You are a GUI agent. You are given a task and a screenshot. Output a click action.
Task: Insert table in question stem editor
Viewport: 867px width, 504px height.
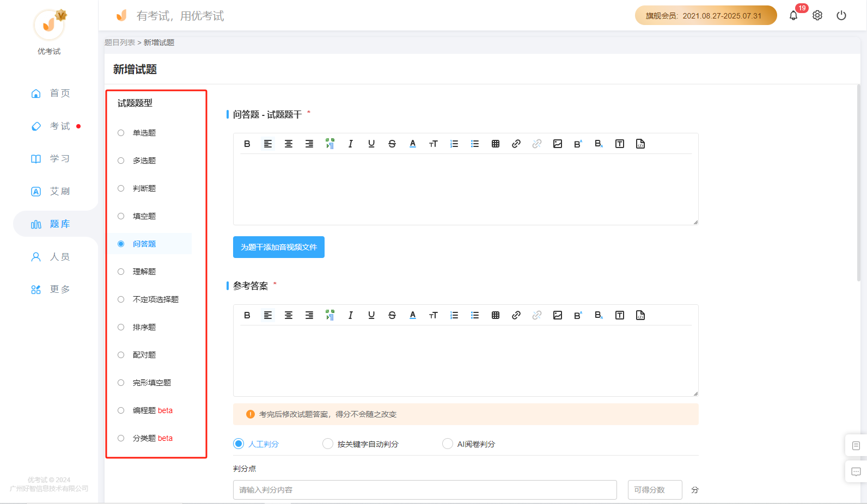coord(496,144)
